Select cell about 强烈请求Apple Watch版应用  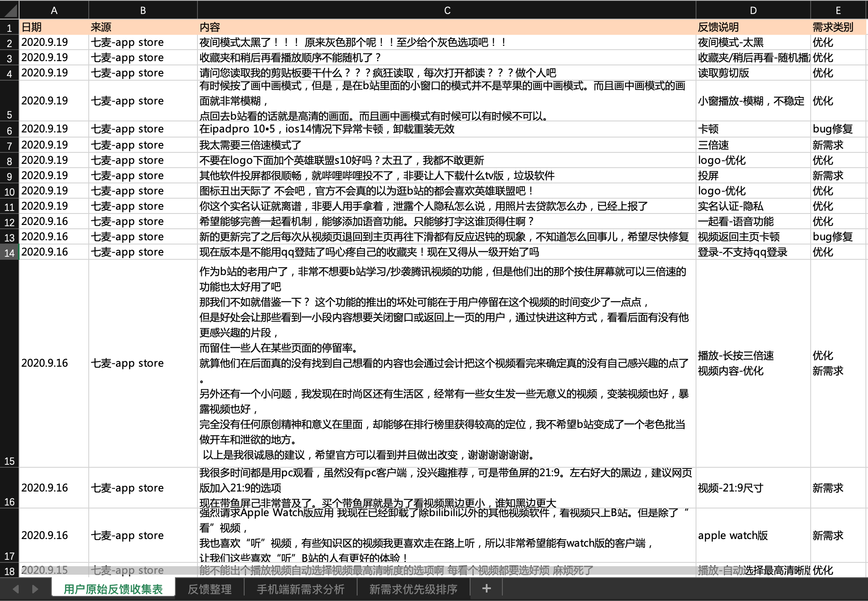pos(447,536)
